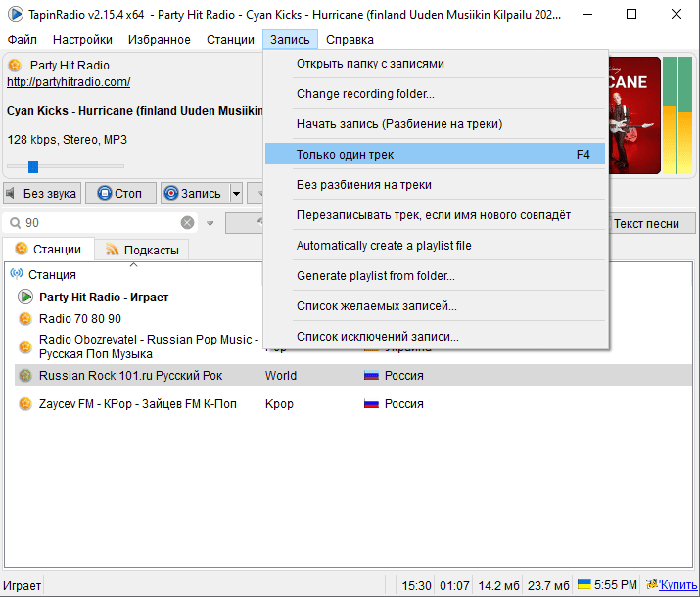The image size is (700, 597).
Task: Click the 23.7 мб status entry
Action: (548, 585)
